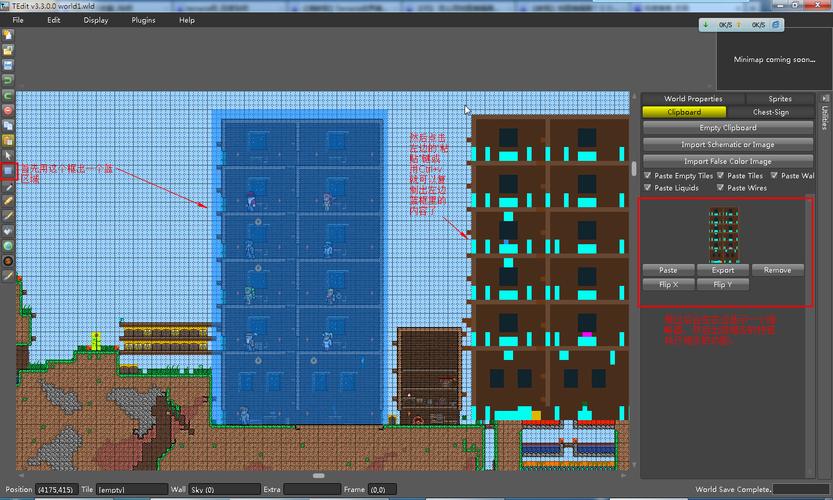Select the Morph wand tool

pos(8,276)
